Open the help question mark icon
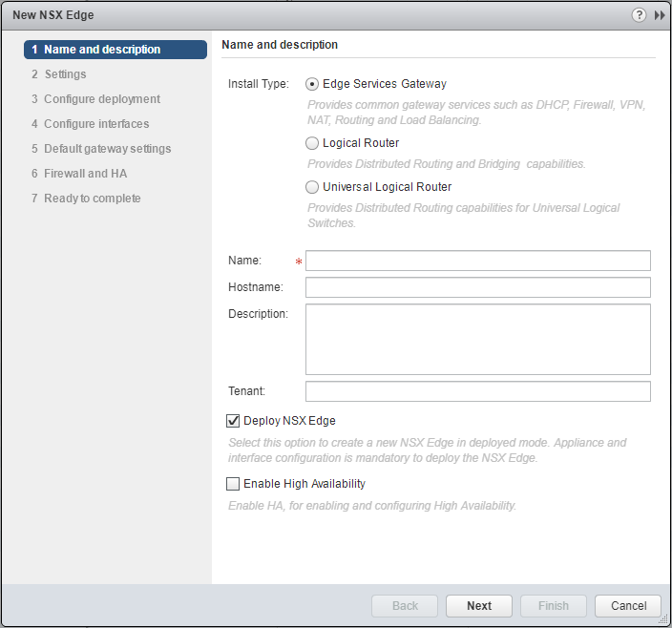672x628 pixels. coord(639,15)
